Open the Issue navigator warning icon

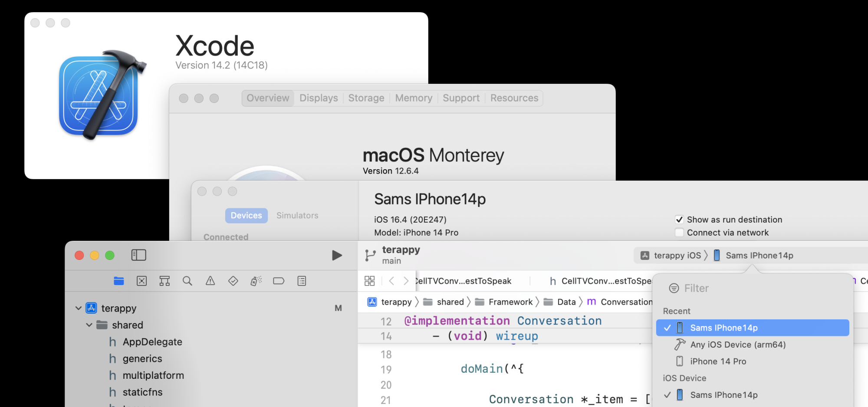pyautogui.click(x=210, y=281)
